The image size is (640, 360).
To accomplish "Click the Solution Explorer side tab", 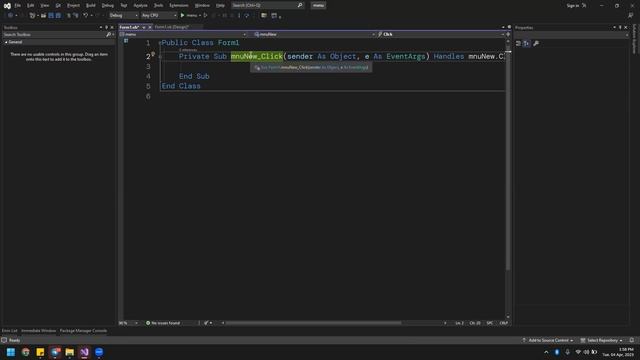I will point(635,39).
